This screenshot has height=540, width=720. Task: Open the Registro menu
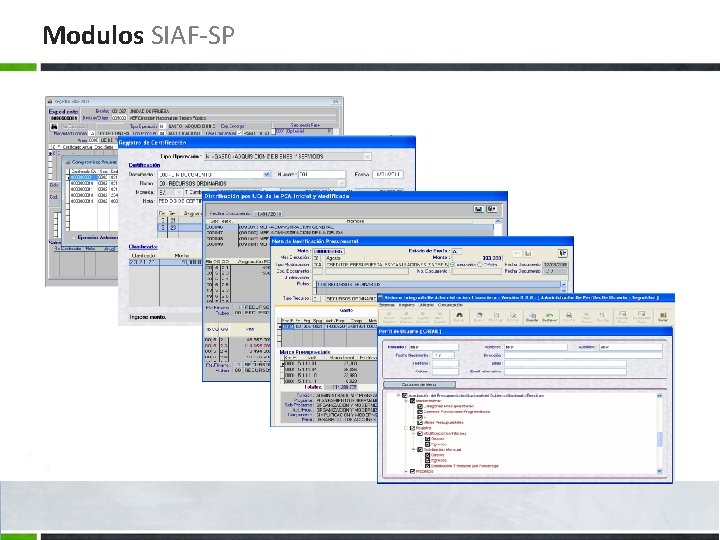406,305
